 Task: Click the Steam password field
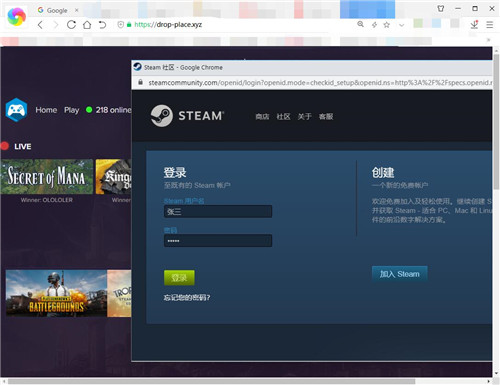pyautogui.click(x=218, y=240)
